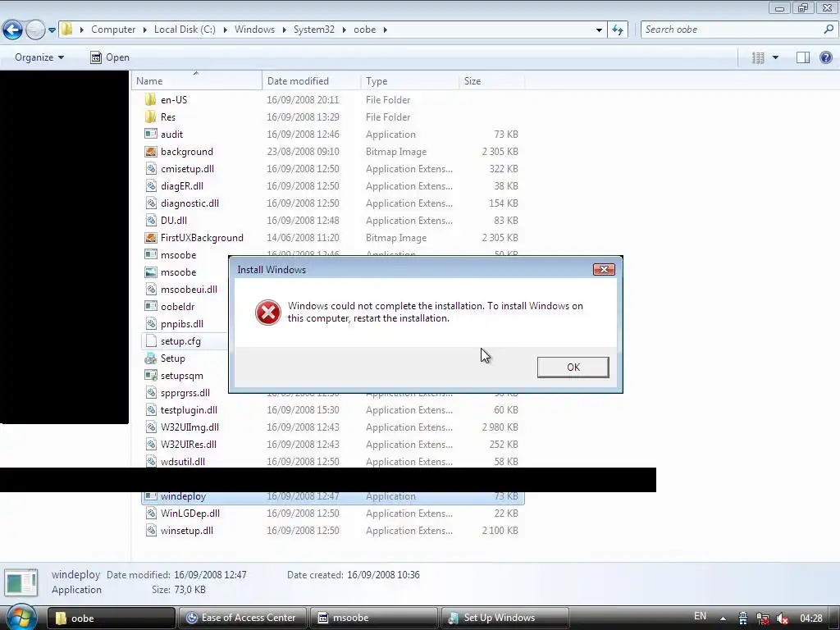
Task: Click the windeploy file name
Action: click(183, 496)
